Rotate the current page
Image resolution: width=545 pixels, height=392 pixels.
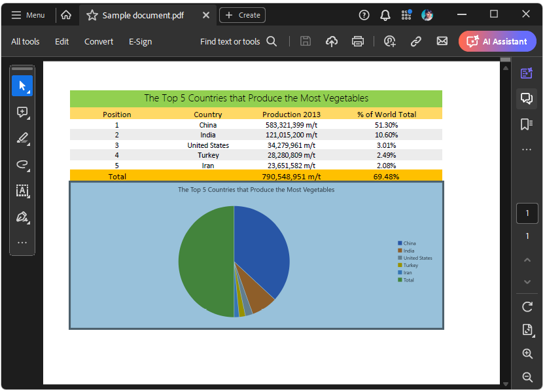[527, 306]
